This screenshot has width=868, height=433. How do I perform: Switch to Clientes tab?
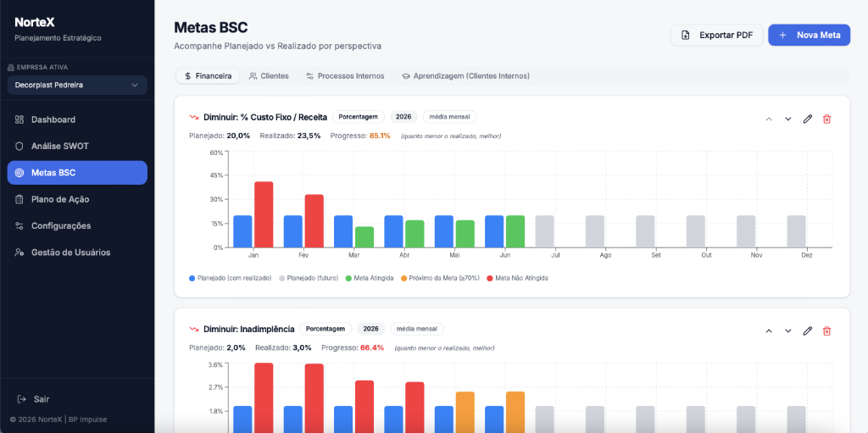pos(269,76)
